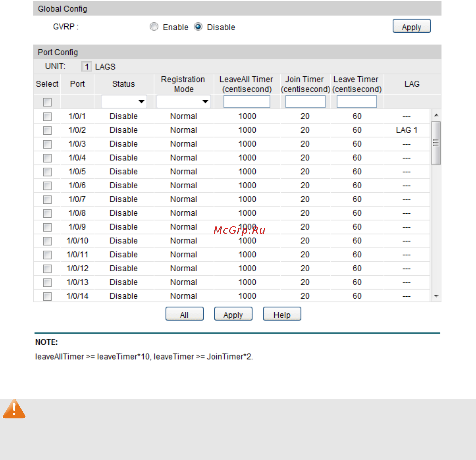476x460 pixels.
Task: Check the box for port 1/0/9
Action: click(x=47, y=227)
